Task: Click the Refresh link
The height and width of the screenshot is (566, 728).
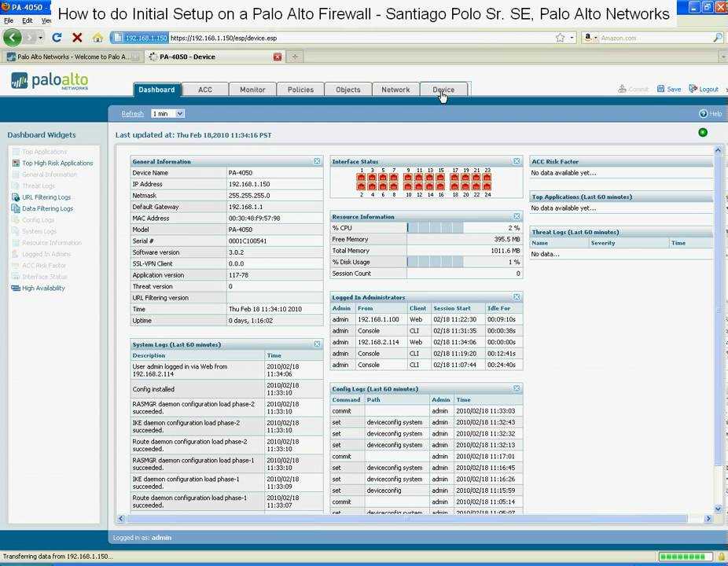Action: tap(132, 114)
